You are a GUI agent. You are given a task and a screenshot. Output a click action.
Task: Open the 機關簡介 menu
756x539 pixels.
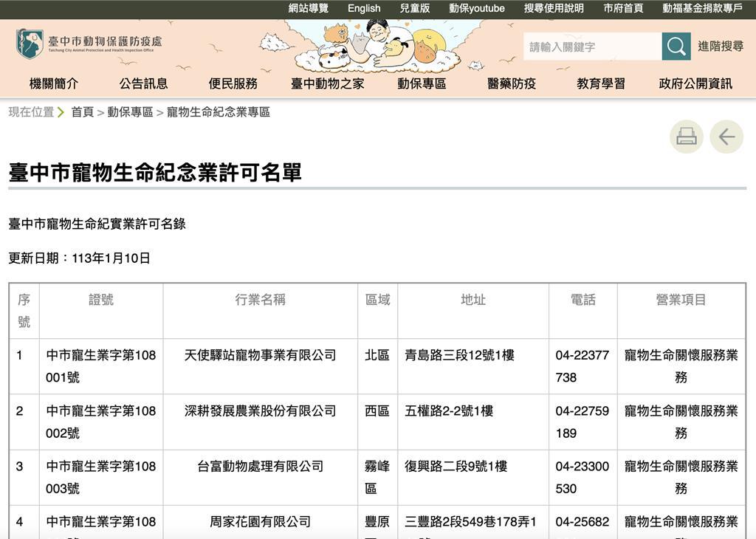point(53,83)
